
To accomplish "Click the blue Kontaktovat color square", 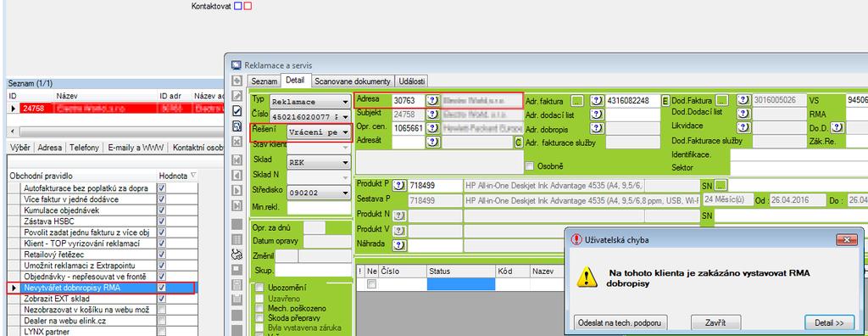I will point(238,6).
